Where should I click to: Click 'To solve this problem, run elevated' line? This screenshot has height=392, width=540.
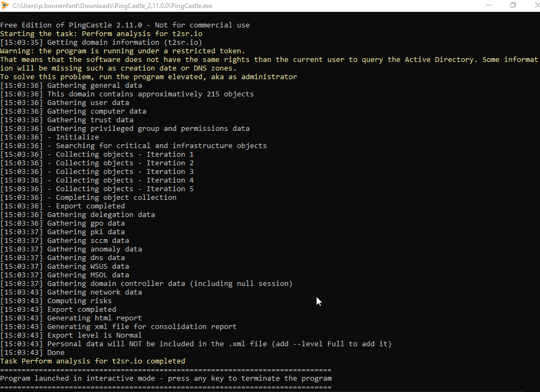(x=149, y=77)
